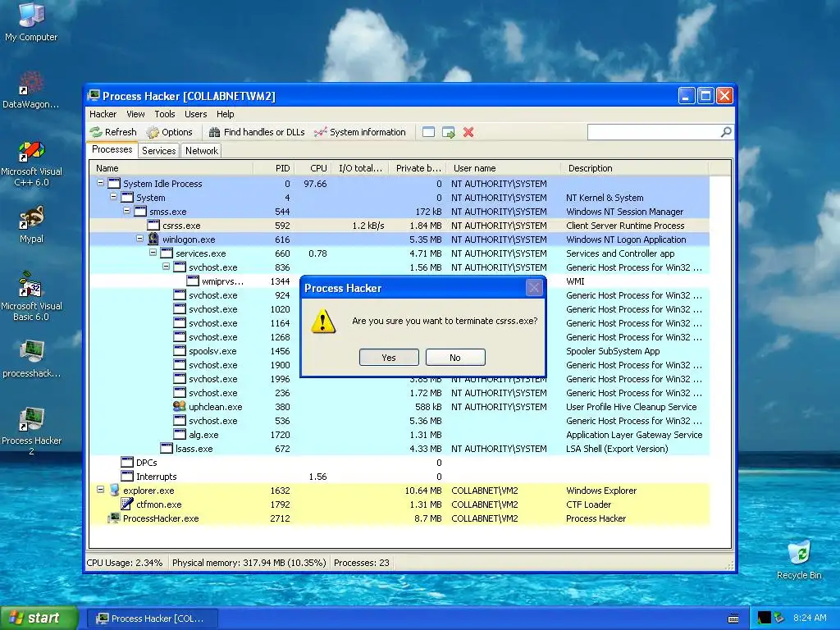Click the find window toolbar icon

point(428,132)
